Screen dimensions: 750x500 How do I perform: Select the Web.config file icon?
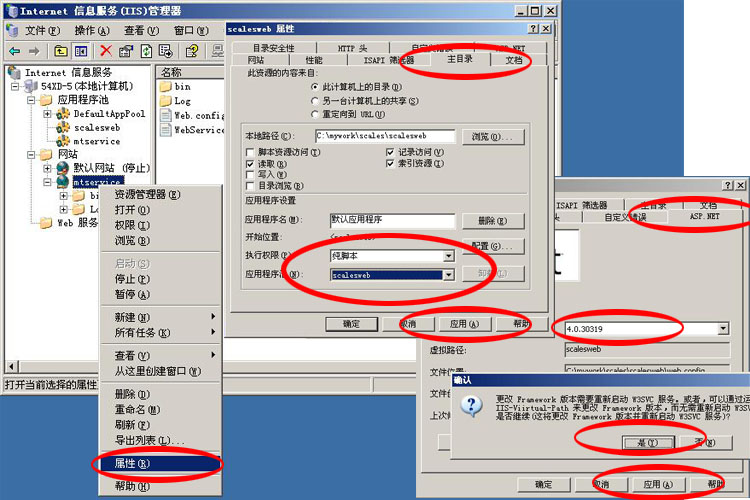click(165, 115)
